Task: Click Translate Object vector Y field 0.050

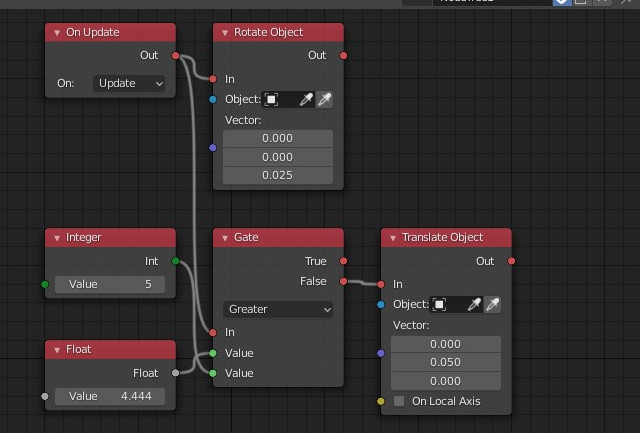Action: tap(446, 362)
